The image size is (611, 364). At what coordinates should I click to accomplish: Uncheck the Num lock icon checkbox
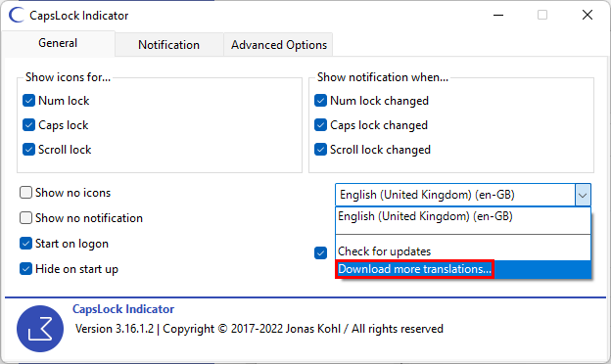(28, 101)
